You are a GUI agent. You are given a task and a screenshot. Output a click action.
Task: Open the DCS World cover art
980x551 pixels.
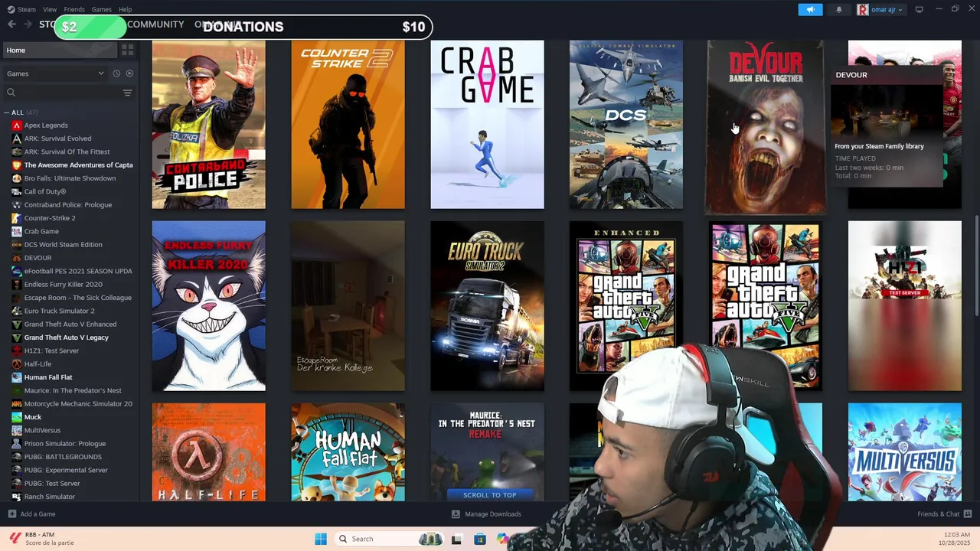click(626, 125)
